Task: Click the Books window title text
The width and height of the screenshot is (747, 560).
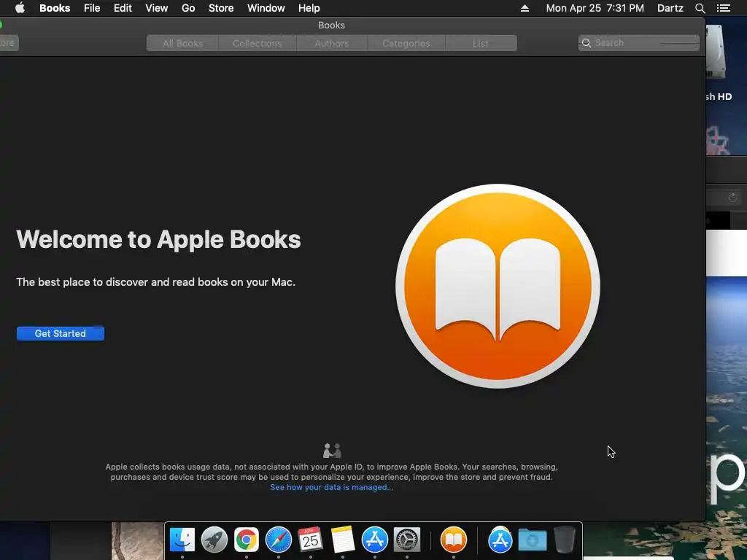Action: pyautogui.click(x=332, y=26)
